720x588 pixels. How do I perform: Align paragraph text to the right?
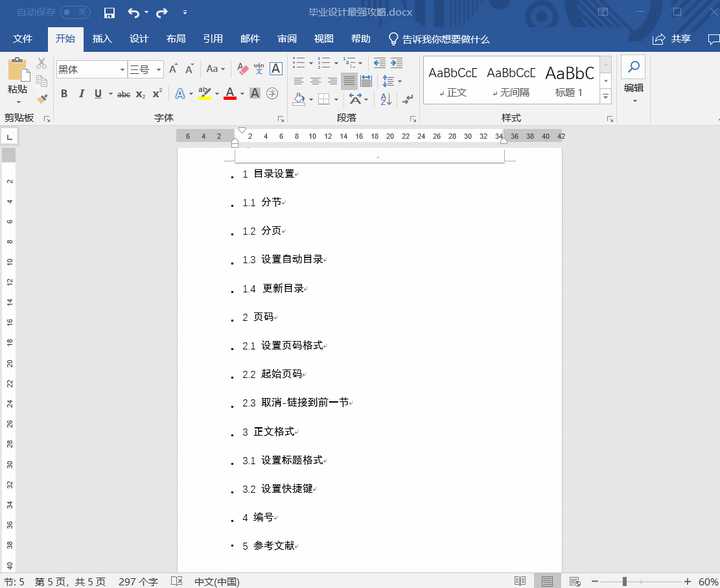tap(332, 81)
